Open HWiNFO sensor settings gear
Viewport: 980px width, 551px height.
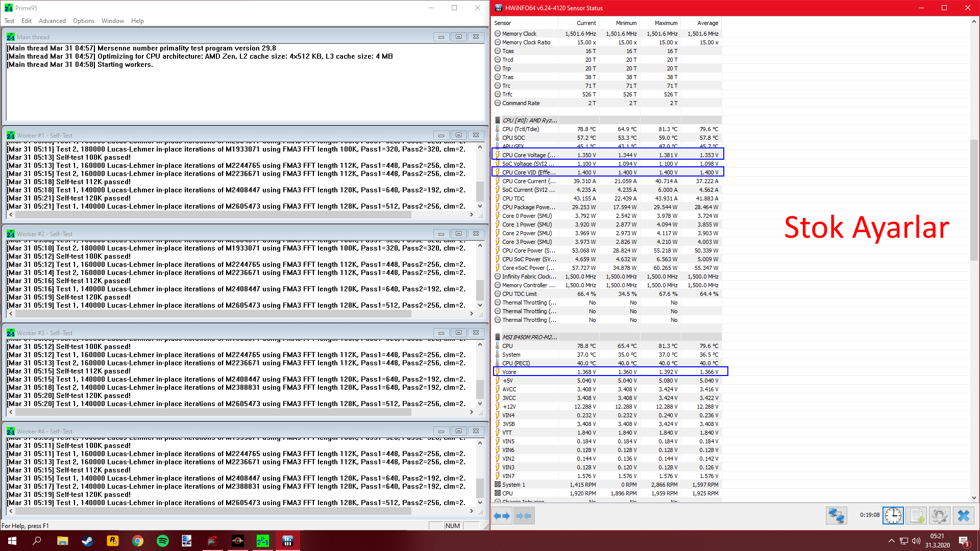pos(939,516)
